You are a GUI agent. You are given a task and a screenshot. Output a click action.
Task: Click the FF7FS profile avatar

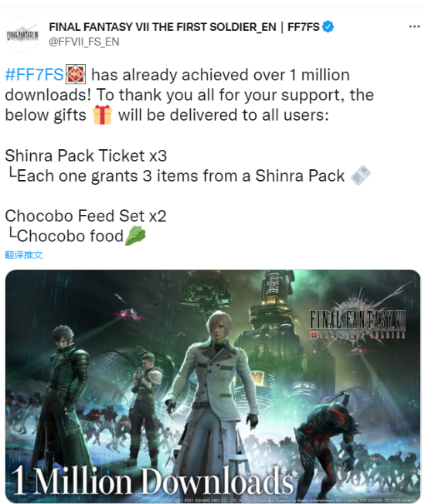click(x=22, y=35)
